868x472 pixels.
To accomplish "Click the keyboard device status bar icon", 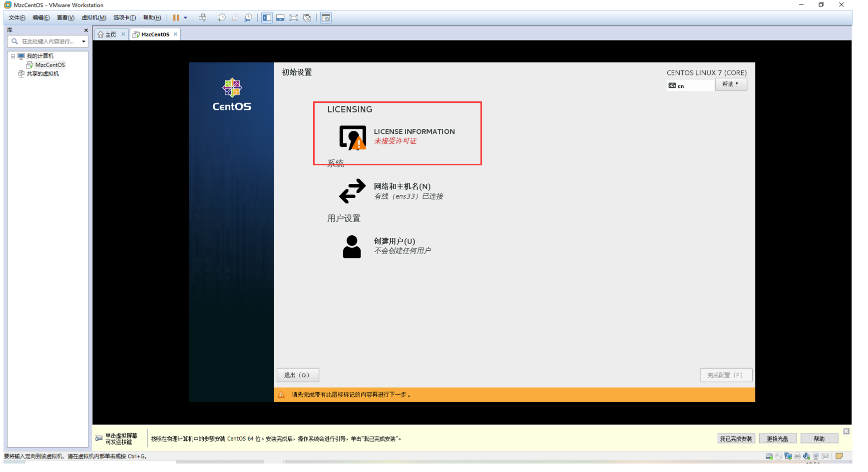I will click(825, 456).
